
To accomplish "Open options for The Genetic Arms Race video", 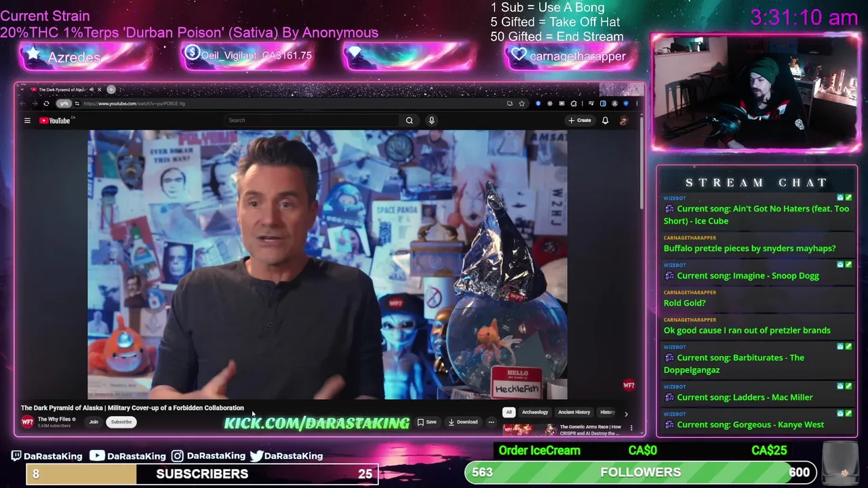I will pos(631,428).
